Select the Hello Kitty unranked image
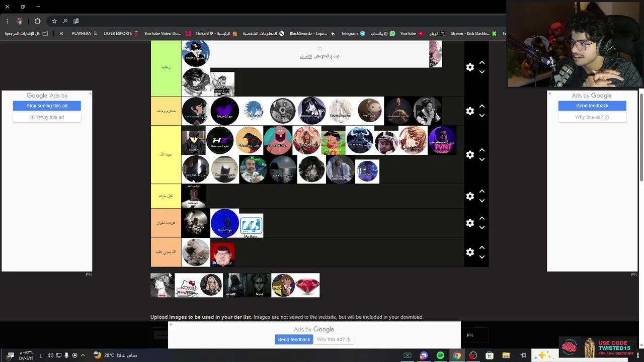Screen dimensions: 644x362 coord(187,285)
